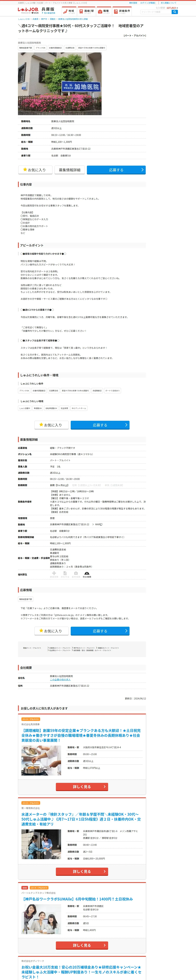Viewport: 196px width, 980px height.
Task: Click the 職務経歴書不要 tag under the company name
Action: (26, 48)
